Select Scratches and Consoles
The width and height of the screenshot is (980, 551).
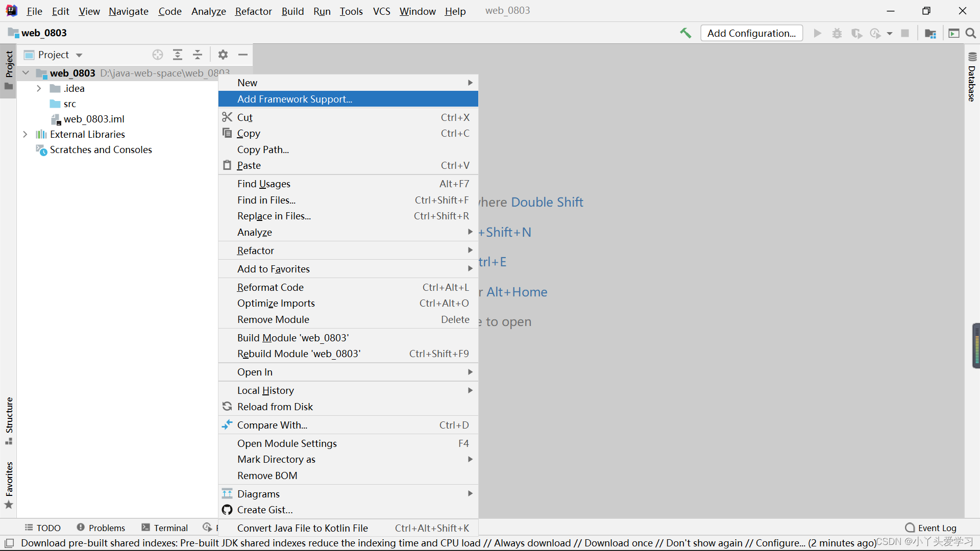(101, 149)
